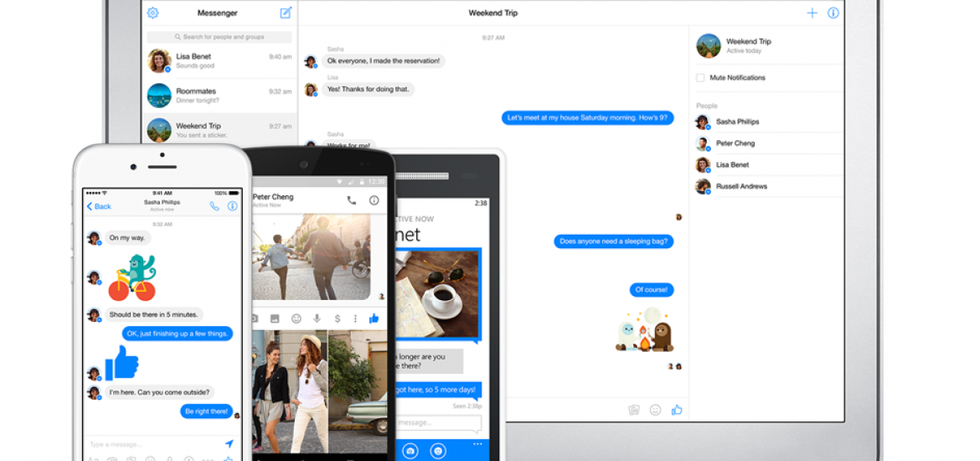
Task: Click the campfire sticker in the tablet chat
Action: coord(644,329)
